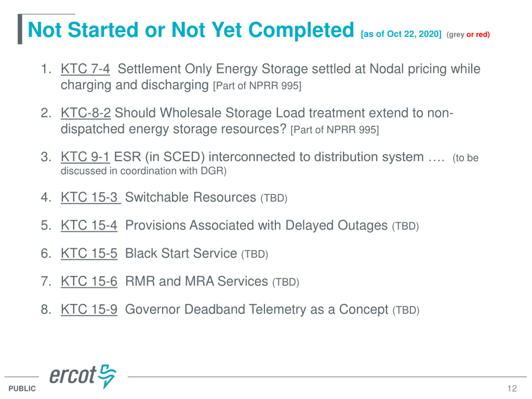Click the PUBLIC footer label
532x399 pixels.
tap(22, 389)
